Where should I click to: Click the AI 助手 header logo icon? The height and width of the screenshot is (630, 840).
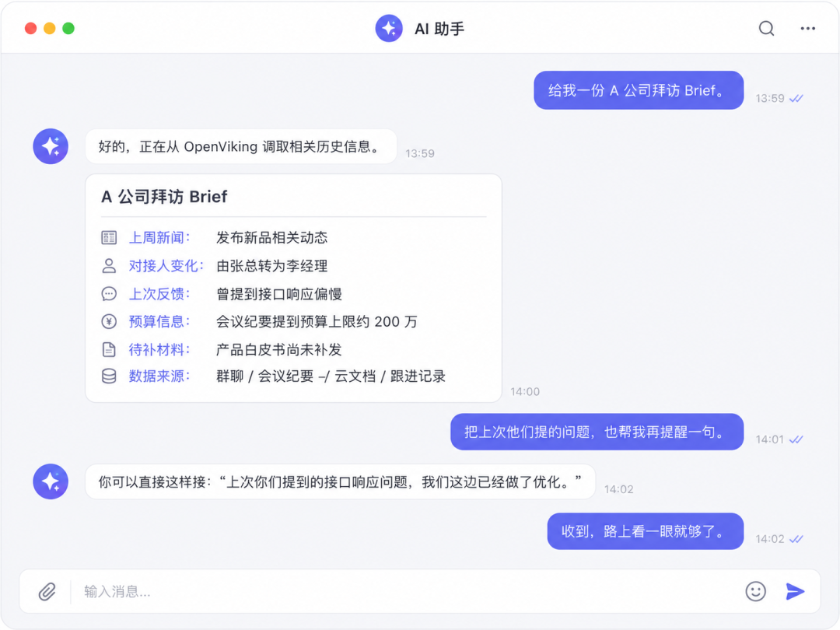(x=389, y=29)
